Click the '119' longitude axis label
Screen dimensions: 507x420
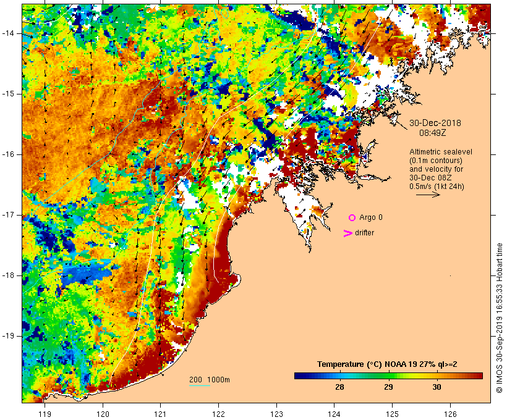pyautogui.click(x=45, y=414)
